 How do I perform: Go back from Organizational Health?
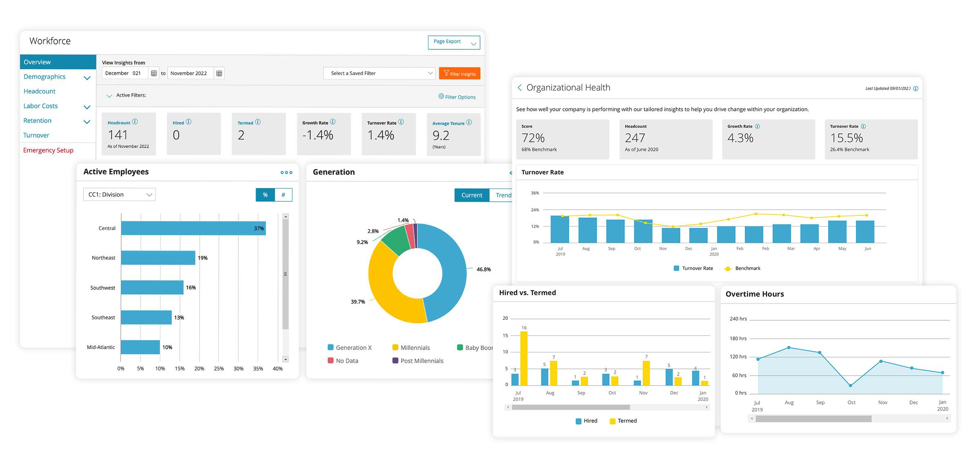519,88
